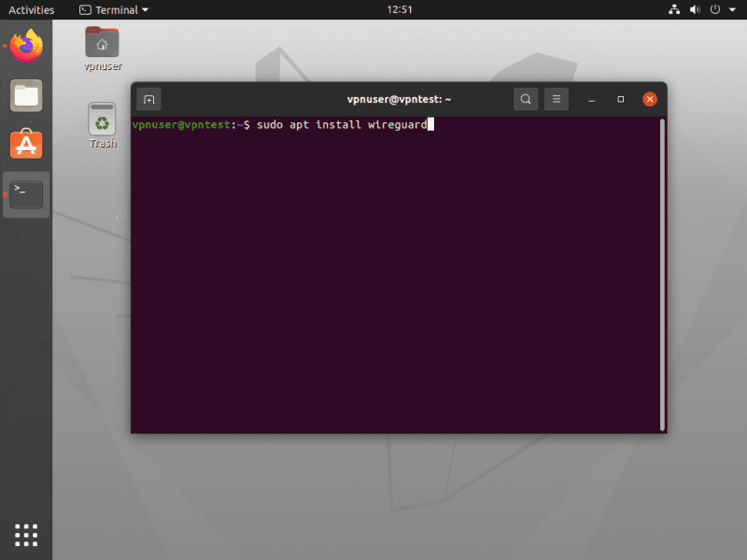Image resolution: width=747 pixels, height=560 pixels.
Task: Click the volume speaker icon
Action: click(695, 10)
